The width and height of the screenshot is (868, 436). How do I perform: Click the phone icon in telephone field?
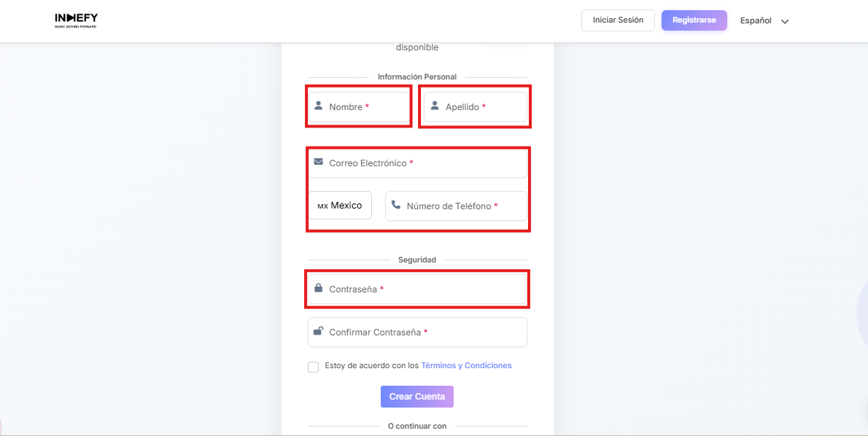(x=396, y=205)
